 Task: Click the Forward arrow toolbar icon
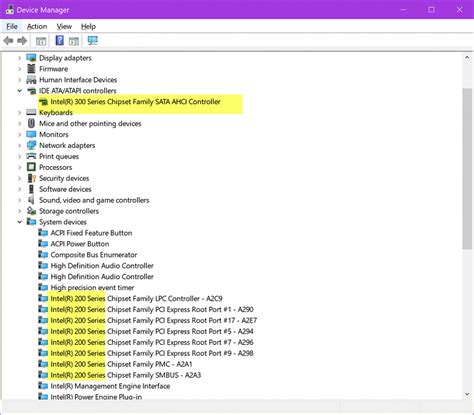22,41
